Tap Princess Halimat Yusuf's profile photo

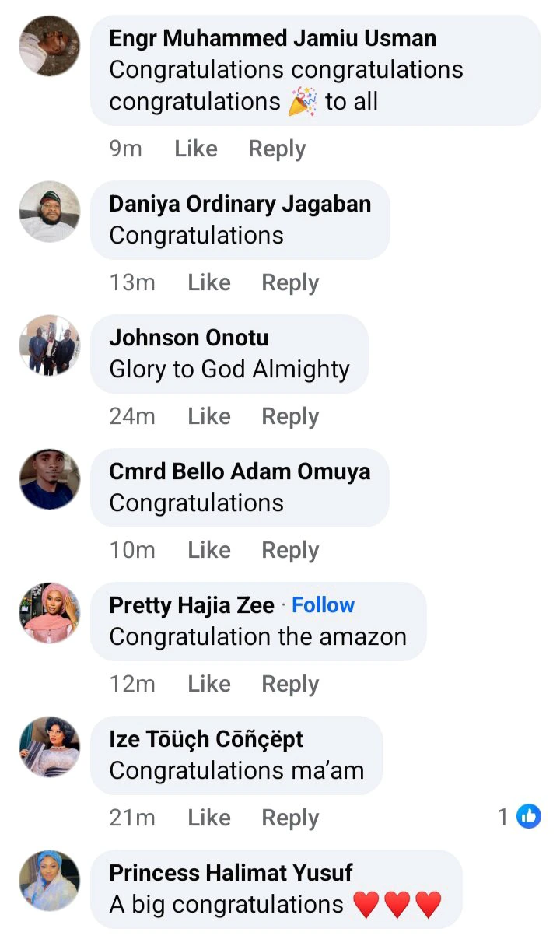[x=49, y=881]
